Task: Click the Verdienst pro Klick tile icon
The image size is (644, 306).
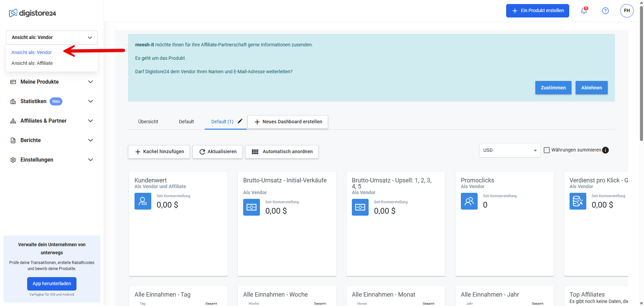Action: 578,201
